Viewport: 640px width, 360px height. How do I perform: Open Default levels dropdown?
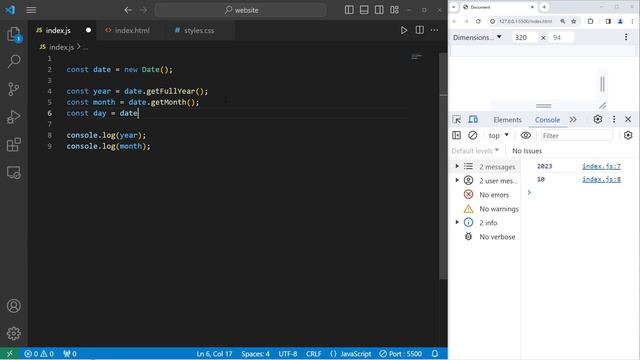476,151
